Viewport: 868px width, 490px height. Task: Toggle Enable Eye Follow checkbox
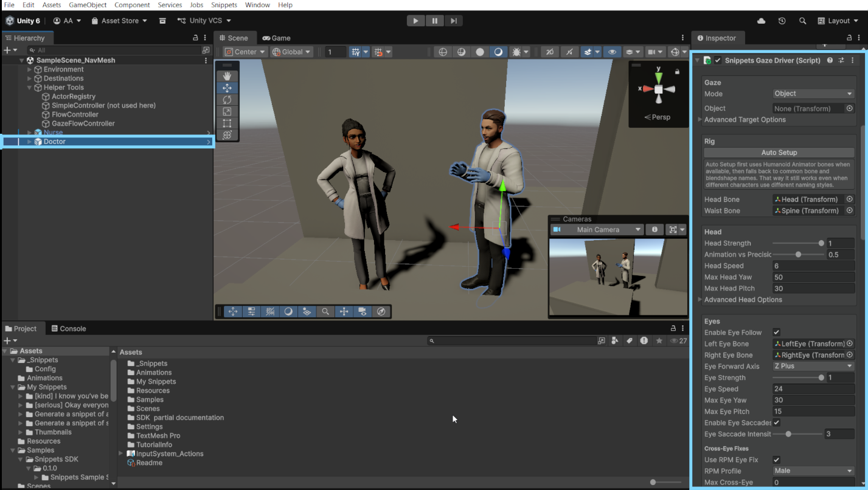pos(776,333)
